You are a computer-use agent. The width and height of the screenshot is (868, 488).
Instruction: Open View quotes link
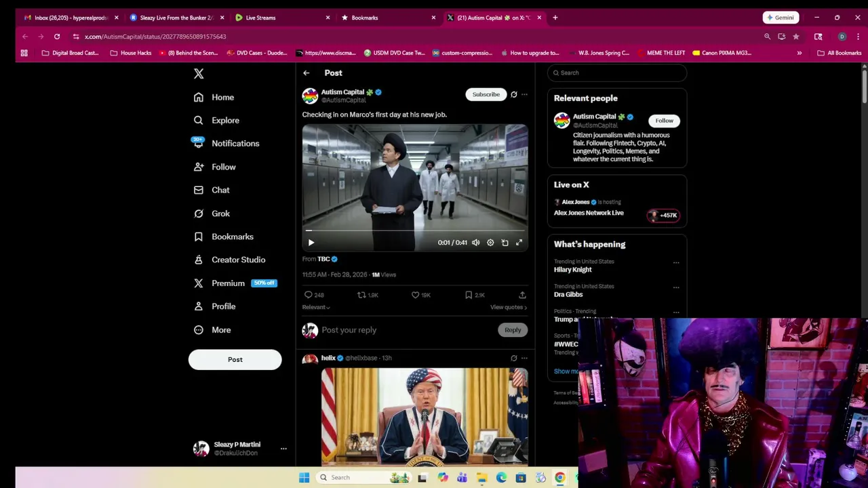[509, 307]
